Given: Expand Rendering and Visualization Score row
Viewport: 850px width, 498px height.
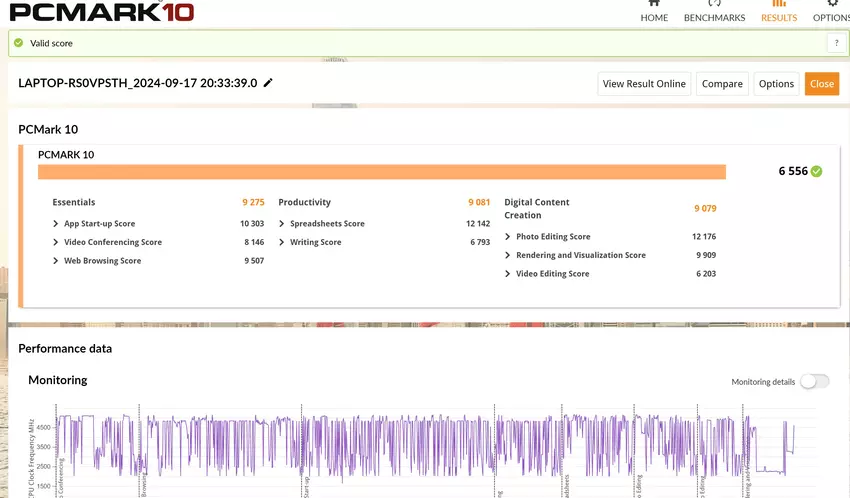Looking at the screenshot, I should tap(508, 255).
